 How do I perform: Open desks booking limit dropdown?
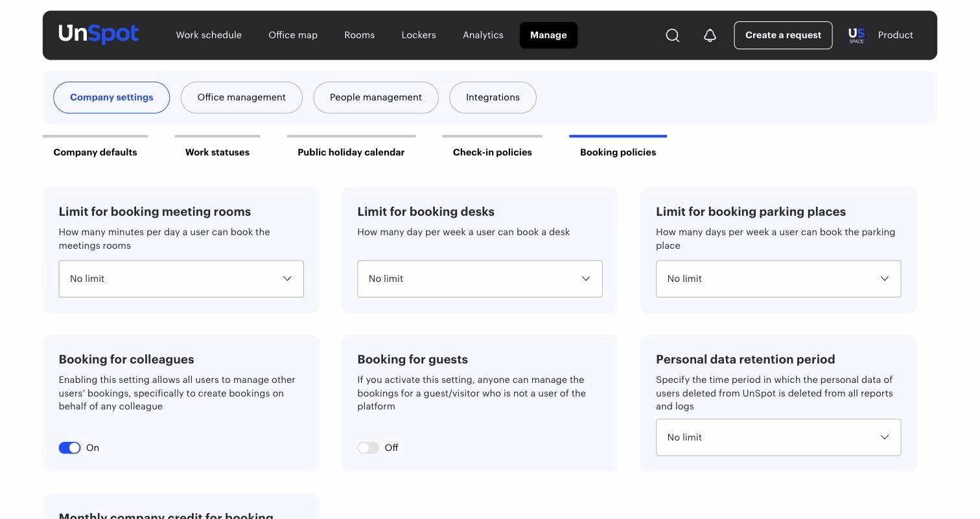[x=480, y=279]
